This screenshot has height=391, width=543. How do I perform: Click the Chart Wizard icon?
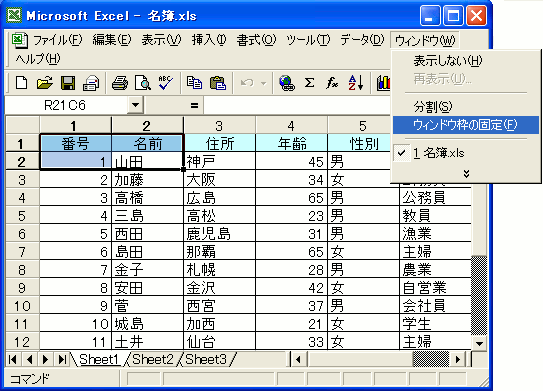pyautogui.click(x=383, y=83)
